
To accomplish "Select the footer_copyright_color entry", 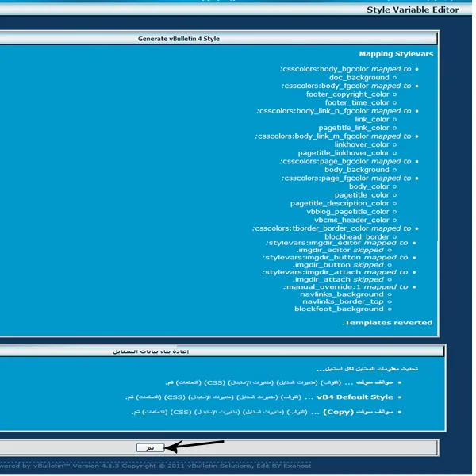I will pyautogui.click(x=347, y=94).
